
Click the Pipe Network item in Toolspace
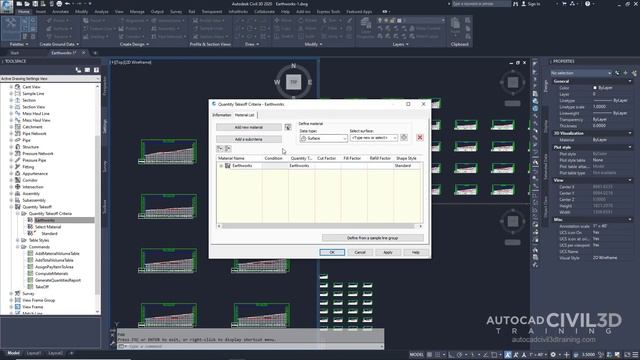tap(34, 133)
